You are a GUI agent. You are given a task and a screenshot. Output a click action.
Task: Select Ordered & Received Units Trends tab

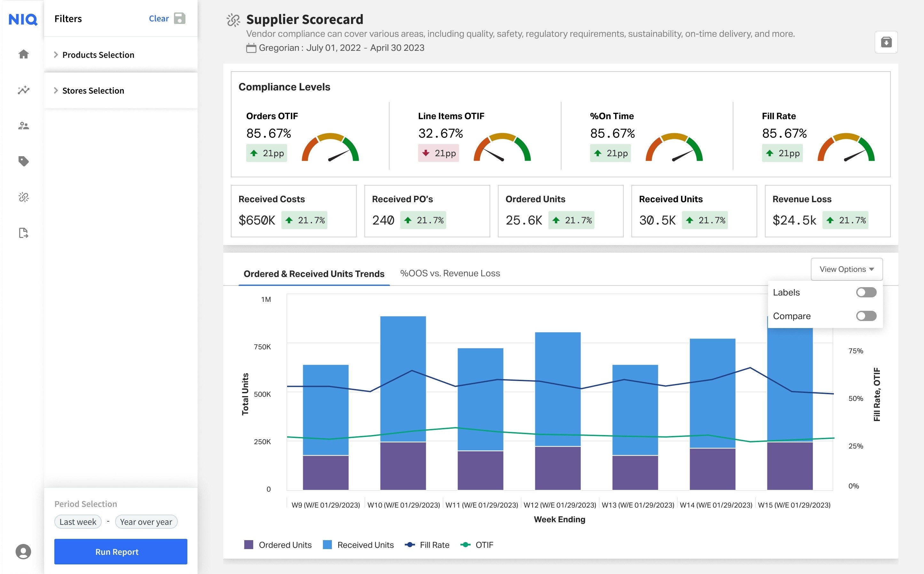tap(314, 274)
